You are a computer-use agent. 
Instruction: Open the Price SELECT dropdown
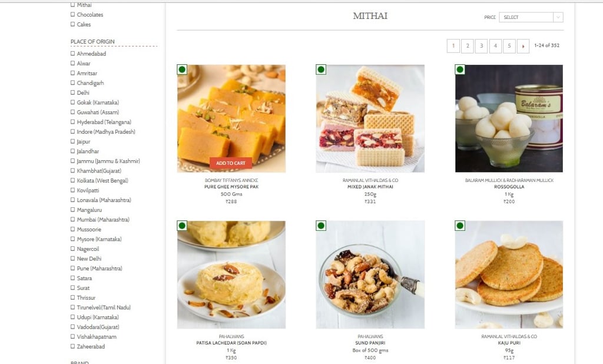click(531, 17)
